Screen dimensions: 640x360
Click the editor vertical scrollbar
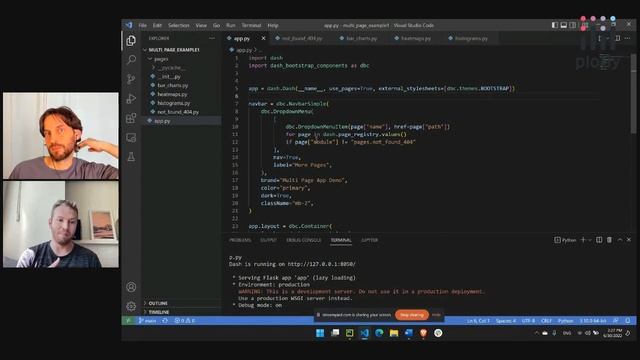(x=633, y=94)
